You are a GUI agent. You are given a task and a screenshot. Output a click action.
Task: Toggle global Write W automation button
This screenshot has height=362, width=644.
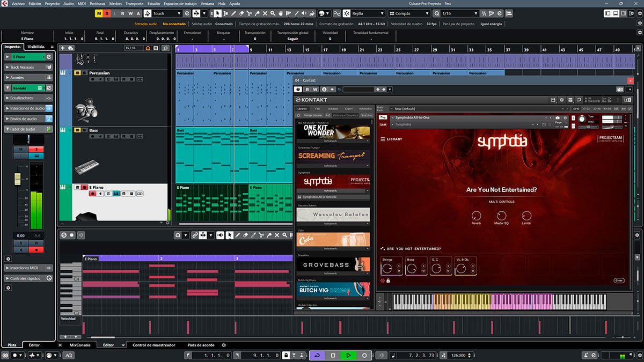tap(130, 13)
